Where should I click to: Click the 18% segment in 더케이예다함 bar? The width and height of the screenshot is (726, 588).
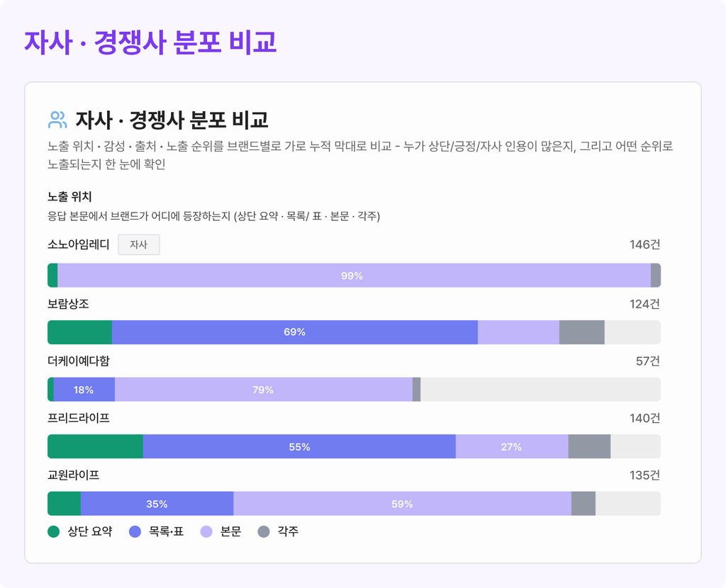click(x=84, y=390)
